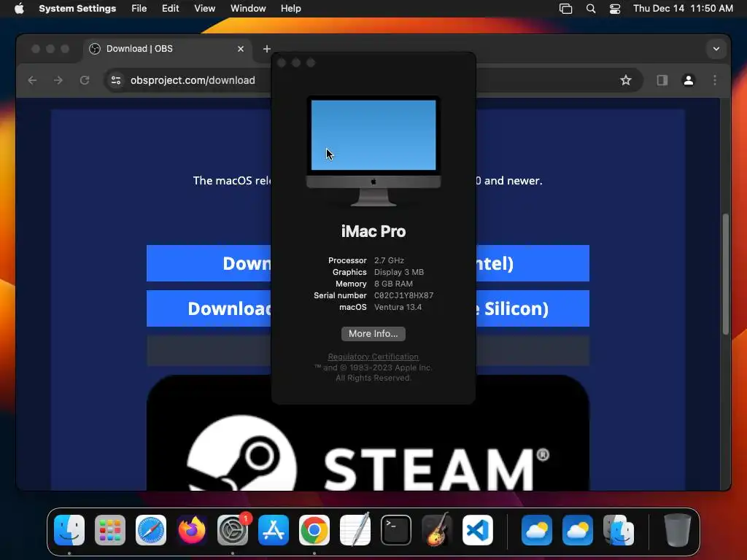Open Chrome three-dot menu
The height and width of the screenshot is (560, 747).
click(x=715, y=80)
